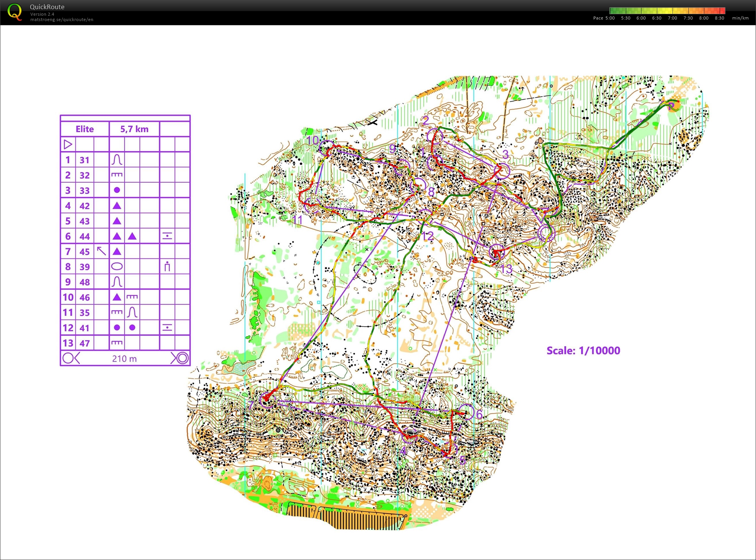Click the QuickRoute Q logo
The height and width of the screenshot is (560, 756).
pyautogui.click(x=15, y=11)
